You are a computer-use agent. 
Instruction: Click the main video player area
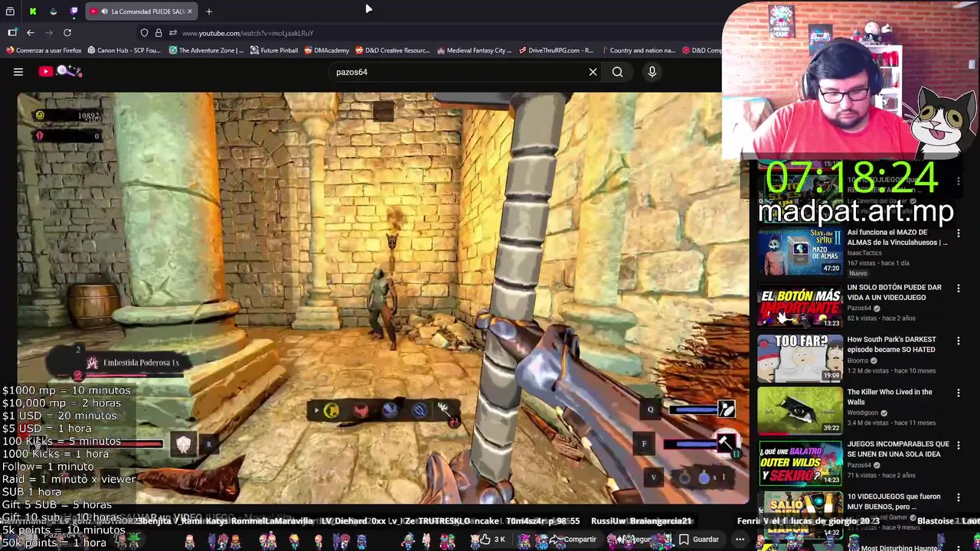pos(383,298)
